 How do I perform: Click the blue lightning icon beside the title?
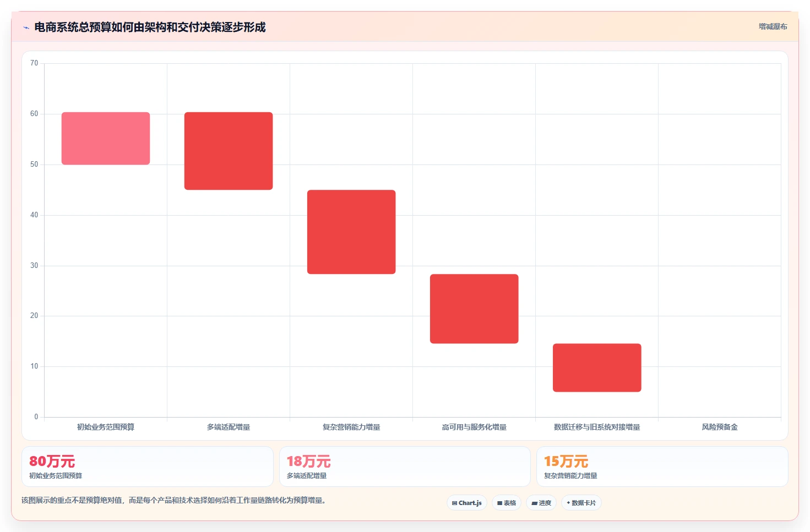point(26,28)
